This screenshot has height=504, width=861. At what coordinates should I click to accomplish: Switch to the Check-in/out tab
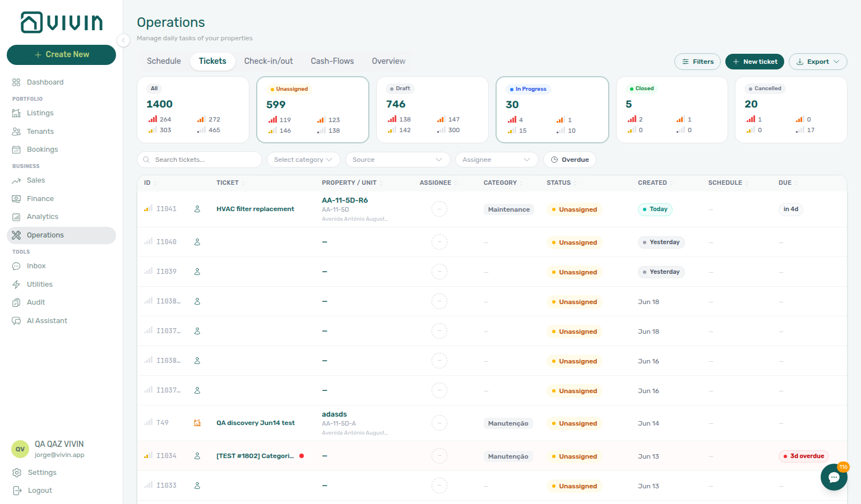pos(269,61)
